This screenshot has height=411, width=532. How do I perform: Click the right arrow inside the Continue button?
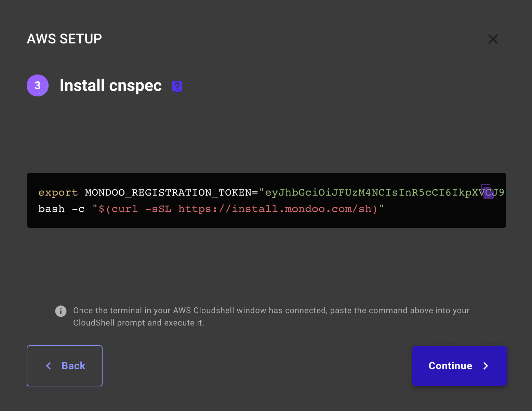point(486,366)
